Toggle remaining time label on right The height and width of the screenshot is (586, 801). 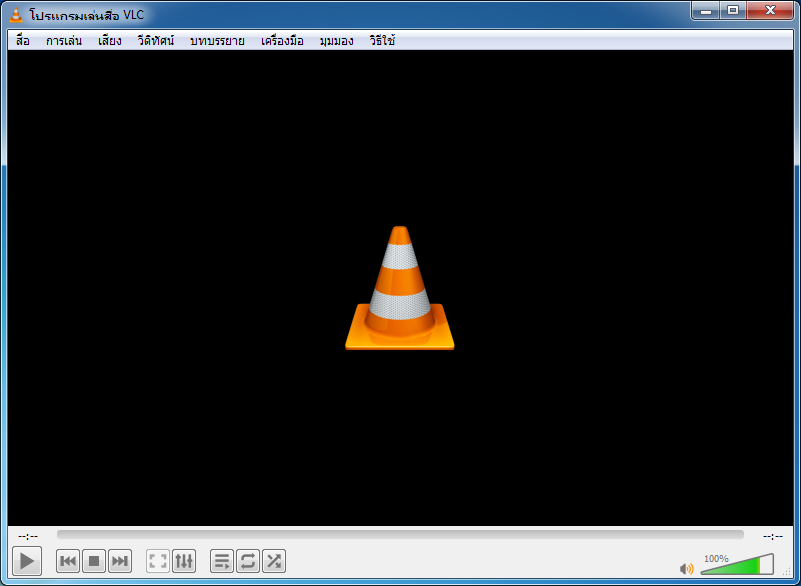[773, 536]
